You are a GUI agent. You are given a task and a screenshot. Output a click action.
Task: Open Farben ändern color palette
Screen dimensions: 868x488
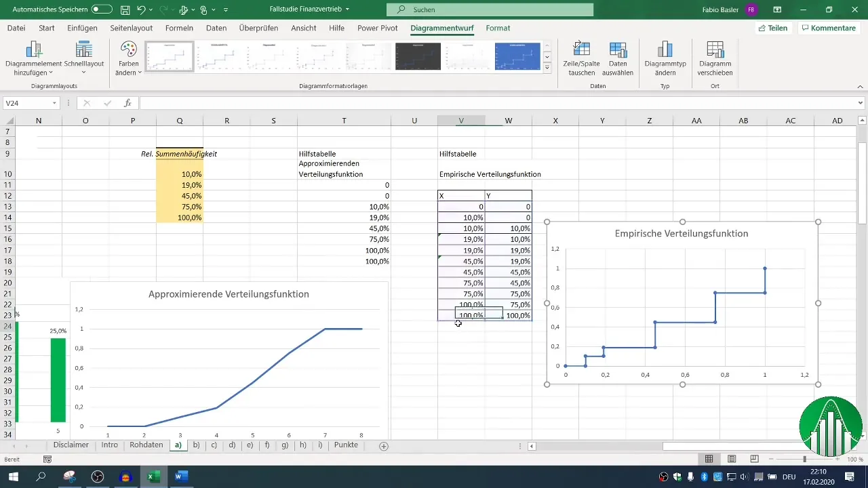pos(129,59)
